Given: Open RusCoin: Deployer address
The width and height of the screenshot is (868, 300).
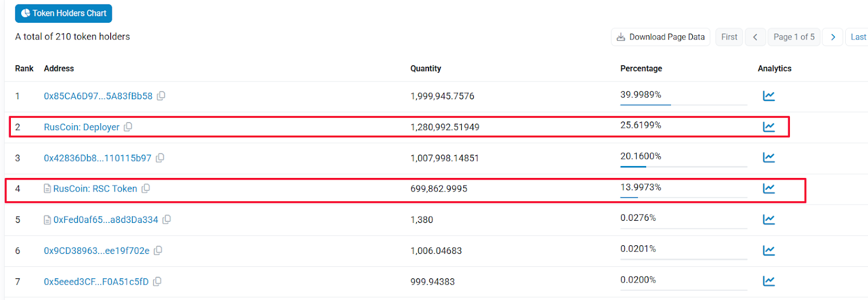Looking at the screenshot, I should pyautogui.click(x=81, y=127).
